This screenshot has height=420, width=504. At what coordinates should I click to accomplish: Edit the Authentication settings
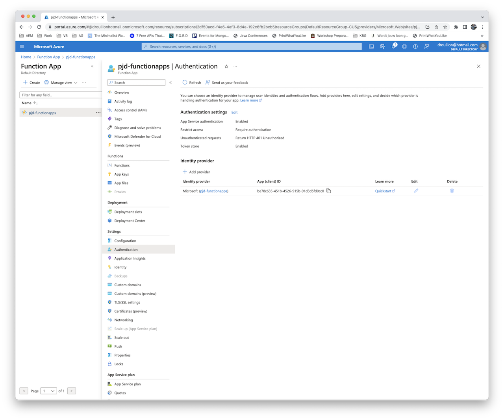[x=234, y=113]
